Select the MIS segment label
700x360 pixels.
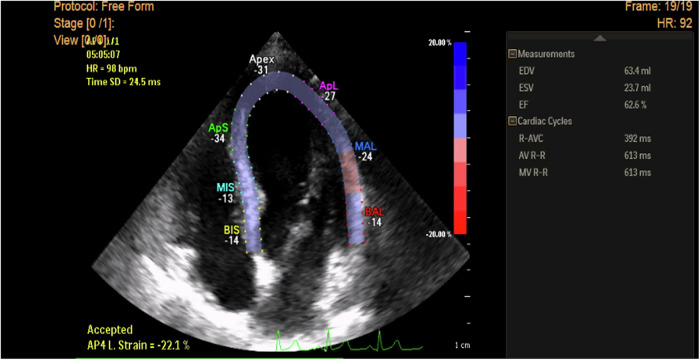tap(225, 189)
